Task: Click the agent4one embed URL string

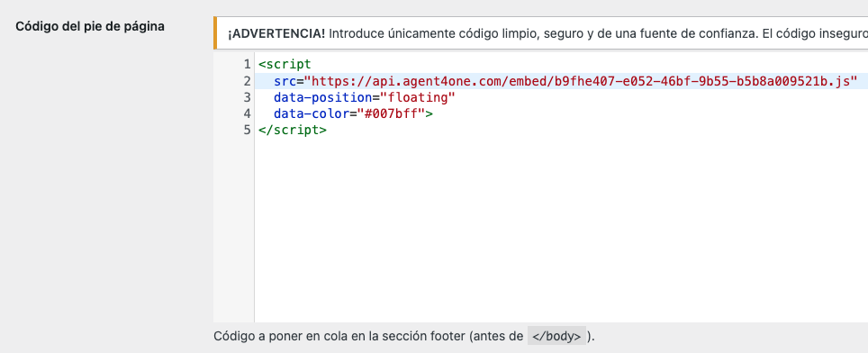Action: click(580, 81)
